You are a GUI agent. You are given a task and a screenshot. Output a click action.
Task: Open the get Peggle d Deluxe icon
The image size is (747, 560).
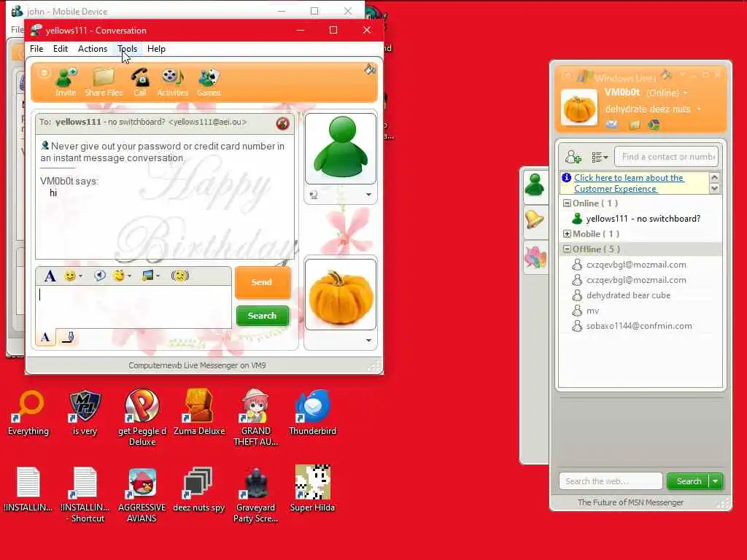click(142, 417)
